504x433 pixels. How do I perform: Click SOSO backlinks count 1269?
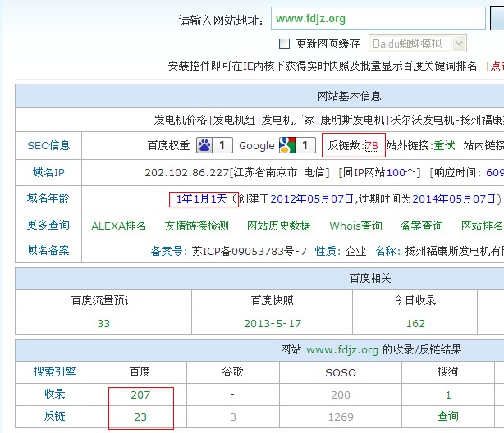(341, 417)
